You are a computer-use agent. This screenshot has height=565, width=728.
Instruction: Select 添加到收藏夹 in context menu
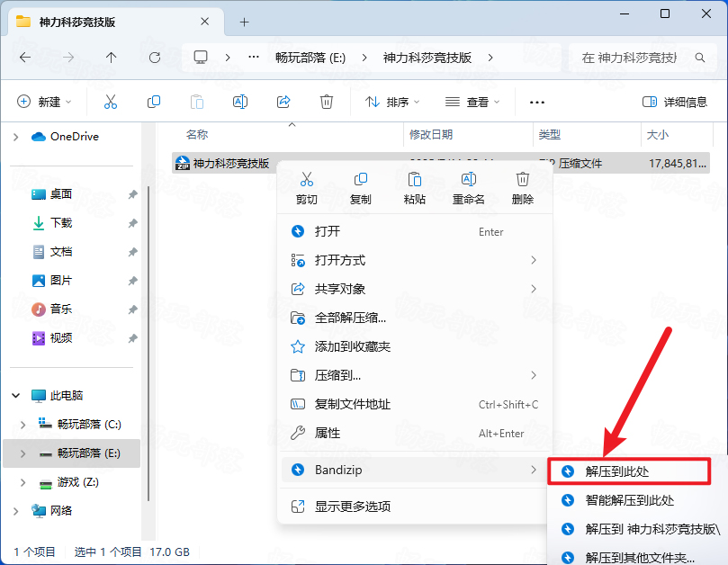click(415, 346)
